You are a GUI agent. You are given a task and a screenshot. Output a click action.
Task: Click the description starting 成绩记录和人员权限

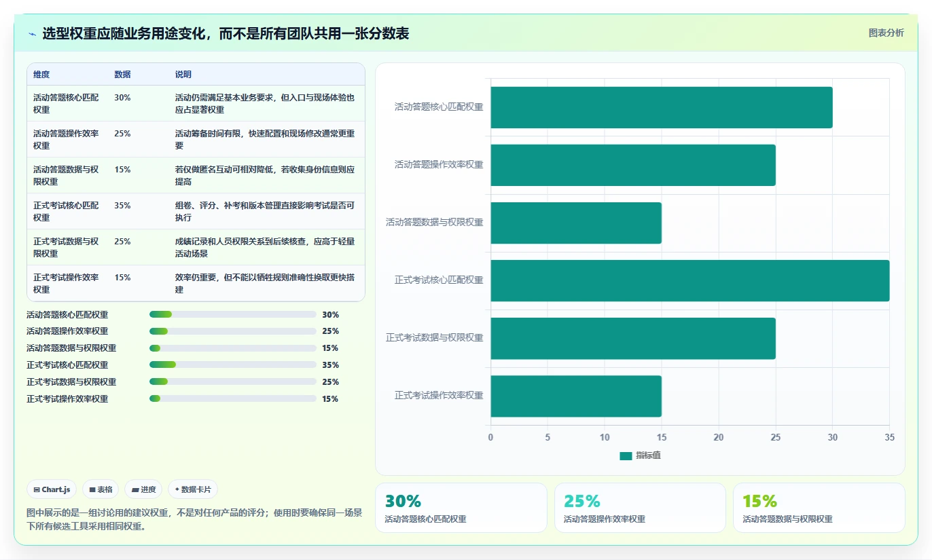click(x=265, y=248)
